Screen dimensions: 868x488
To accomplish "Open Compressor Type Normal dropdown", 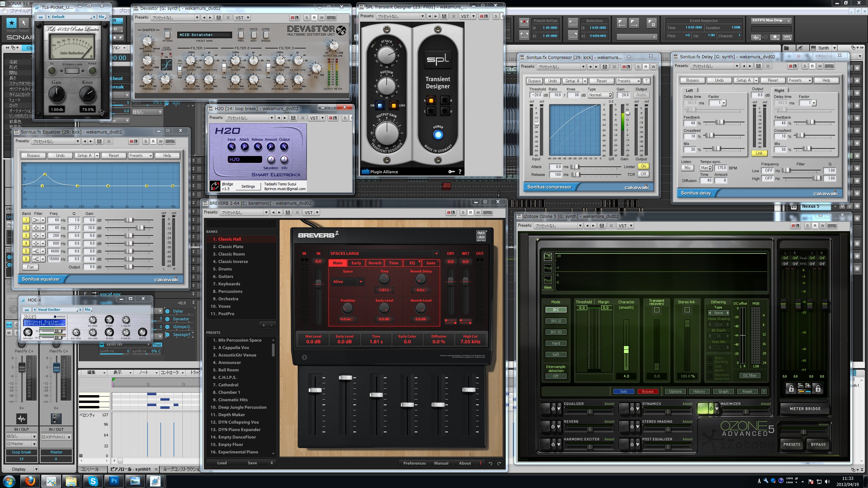I will pyautogui.click(x=600, y=95).
